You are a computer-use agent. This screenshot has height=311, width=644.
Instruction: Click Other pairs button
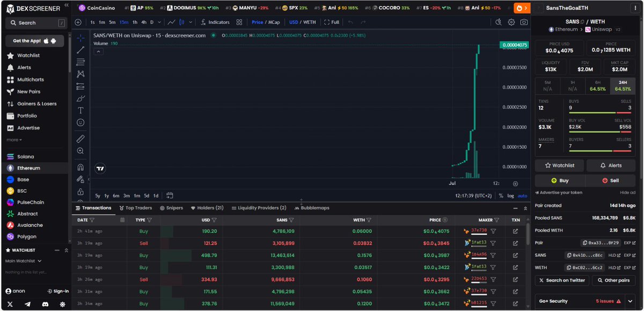613,280
